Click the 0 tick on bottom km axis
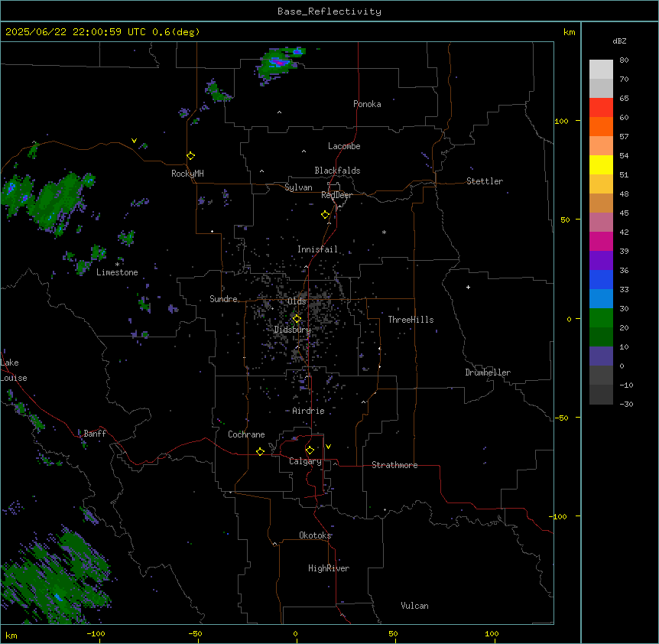659x644 pixels. click(x=295, y=633)
